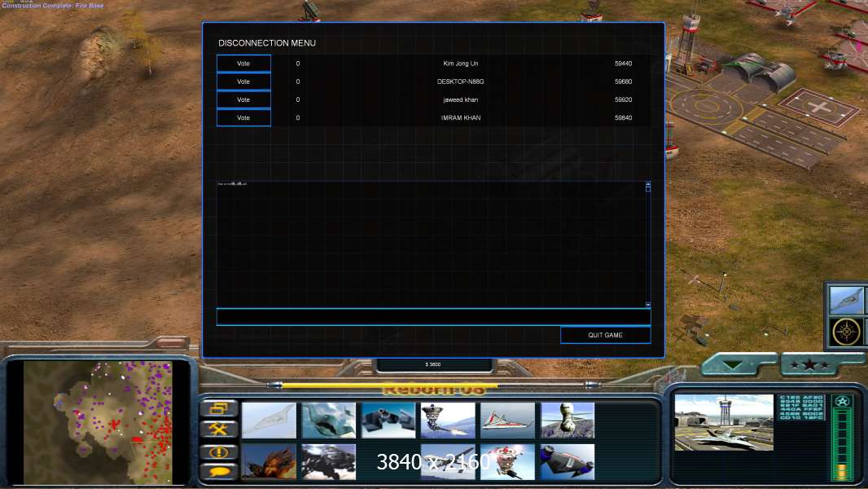Build the white long-wing drone

448,462
